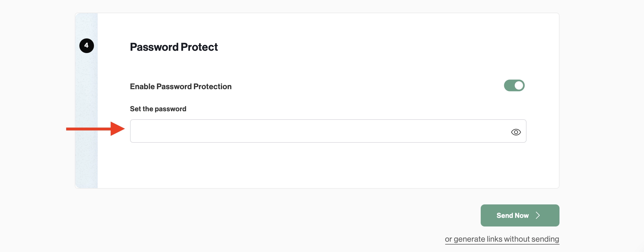Click the Set the password label
The image size is (644, 252).
coord(158,109)
